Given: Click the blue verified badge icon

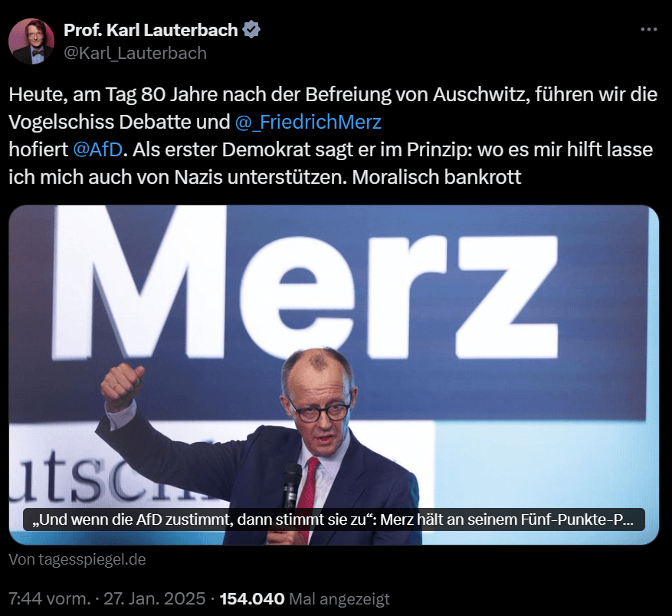Looking at the screenshot, I should 251,30.
